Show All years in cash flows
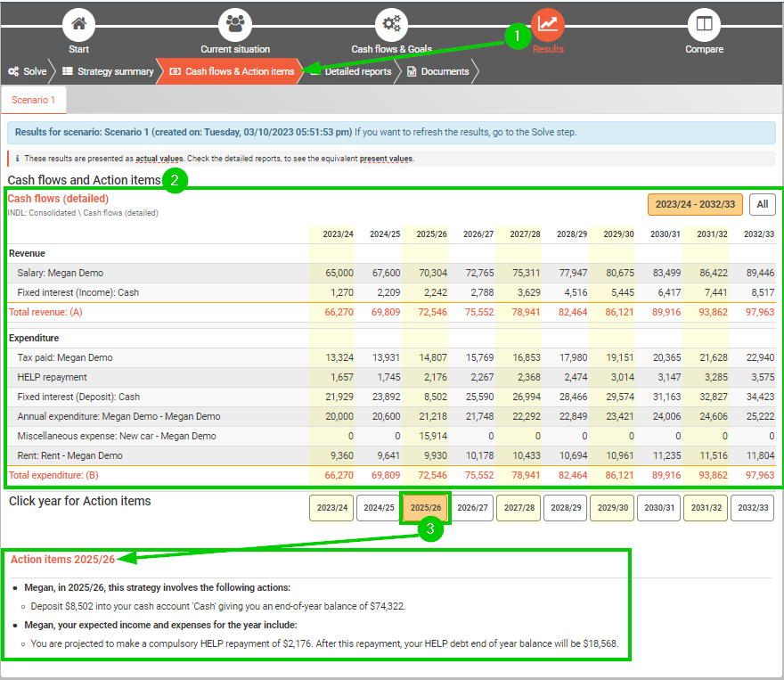 762,204
